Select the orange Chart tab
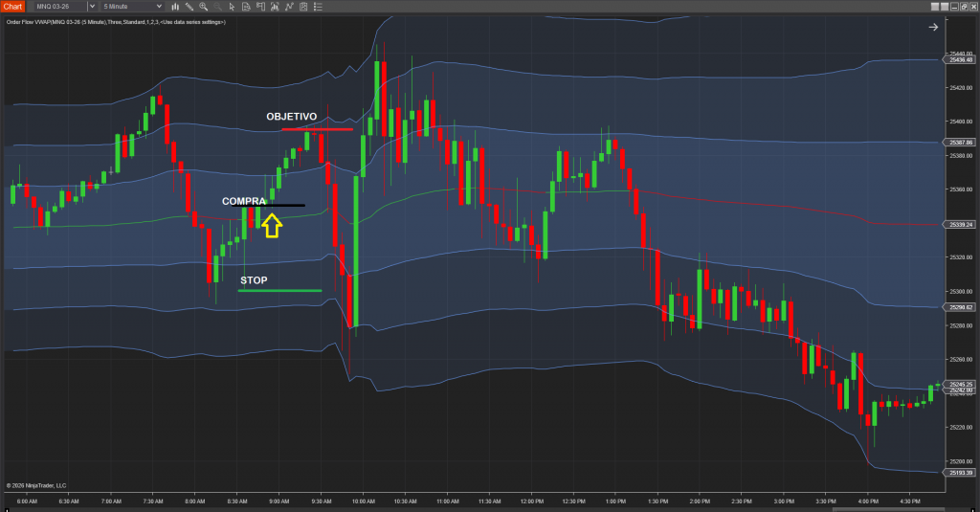Viewport: 980px width, 512px height. (12, 6)
